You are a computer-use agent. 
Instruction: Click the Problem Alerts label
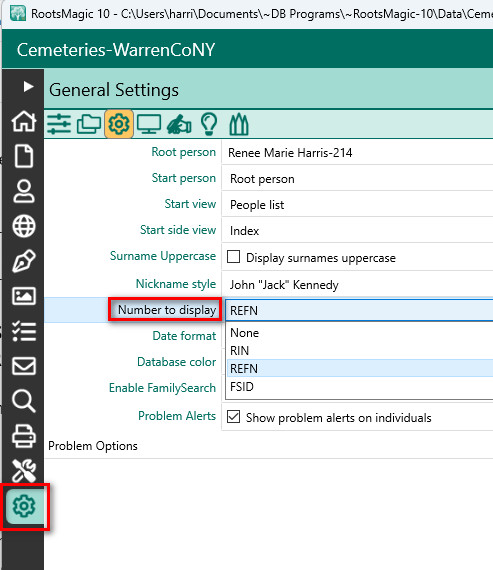177,416
